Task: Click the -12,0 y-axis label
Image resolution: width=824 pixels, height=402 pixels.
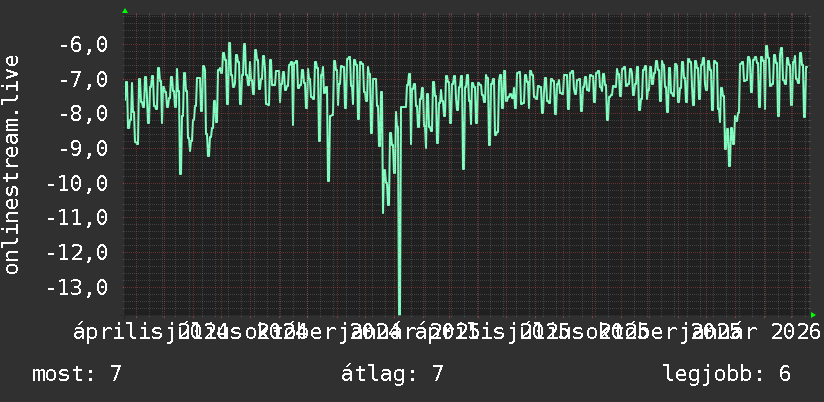Action: (77, 253)
